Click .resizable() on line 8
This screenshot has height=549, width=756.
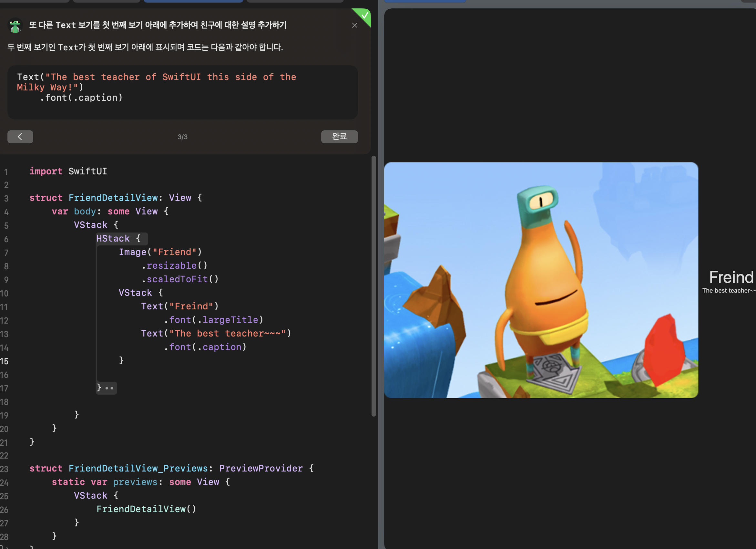pos(174,266)
